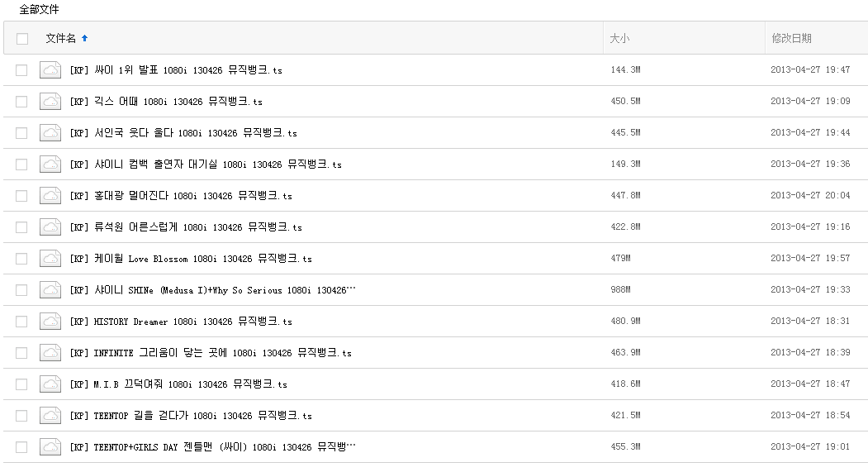Image resolution: width=868 pixels, height=472 pixels.
Task: Click the 988M size of the SHINe file
Action: [620, 290]
